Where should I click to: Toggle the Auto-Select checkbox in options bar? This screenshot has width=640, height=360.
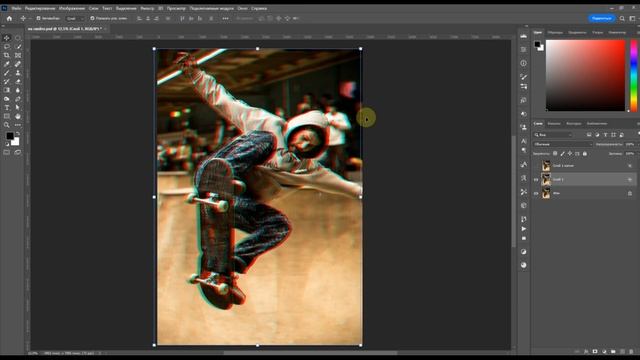[38, 18]
